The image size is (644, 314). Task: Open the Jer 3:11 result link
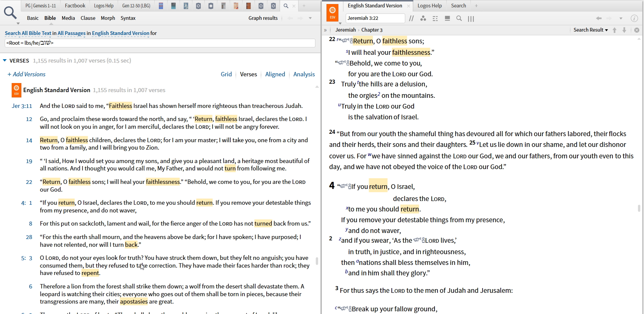[22, 106]
